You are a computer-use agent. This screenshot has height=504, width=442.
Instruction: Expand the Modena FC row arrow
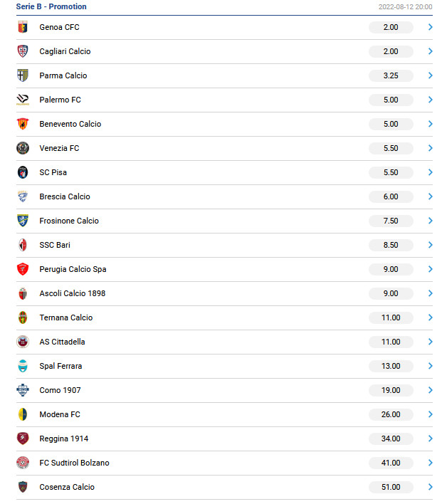[431, 414]
